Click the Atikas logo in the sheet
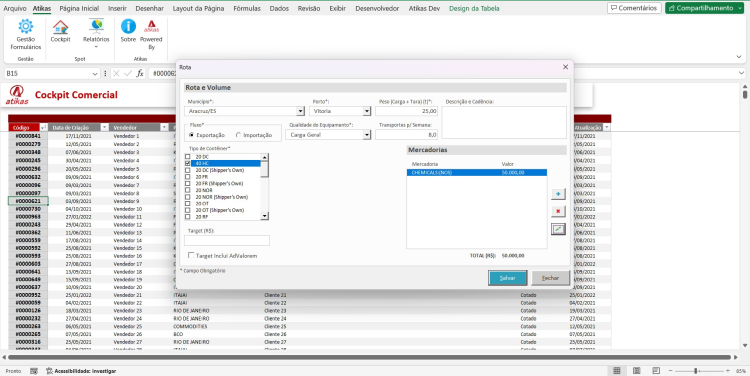The image size is (750, 376). tap(17, 95)
